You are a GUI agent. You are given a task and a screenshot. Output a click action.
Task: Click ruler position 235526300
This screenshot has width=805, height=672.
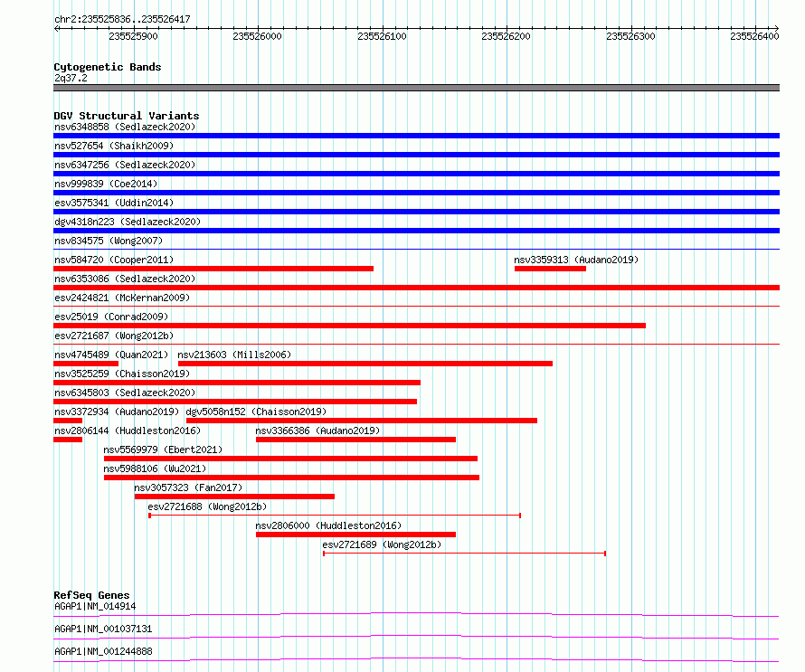[630, 36]
